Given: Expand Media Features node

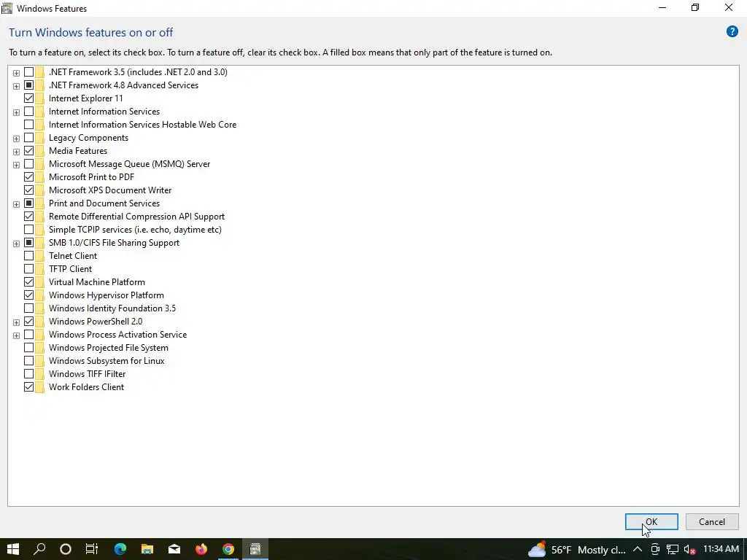Looking at the screenshot, I should 16,152.
